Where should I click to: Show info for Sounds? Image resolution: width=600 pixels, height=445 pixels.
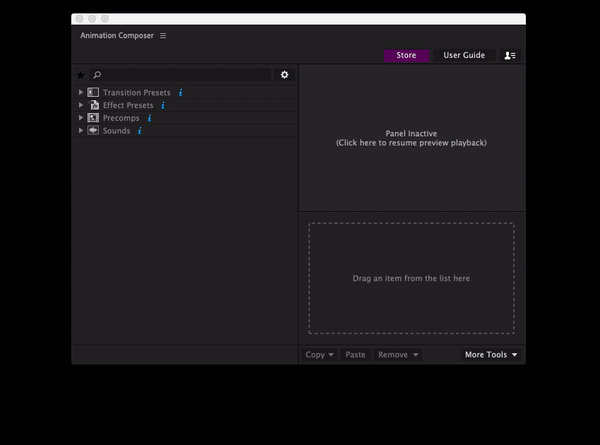click(140, 130)
